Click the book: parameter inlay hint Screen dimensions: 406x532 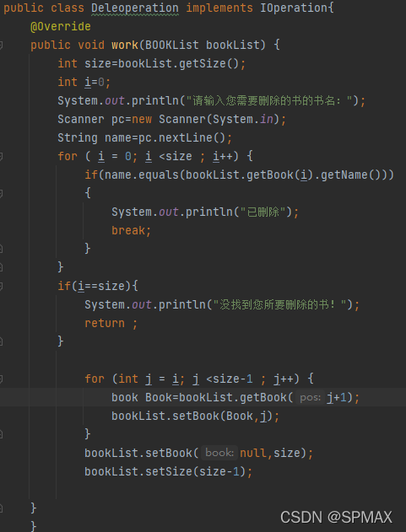[219, 453]
